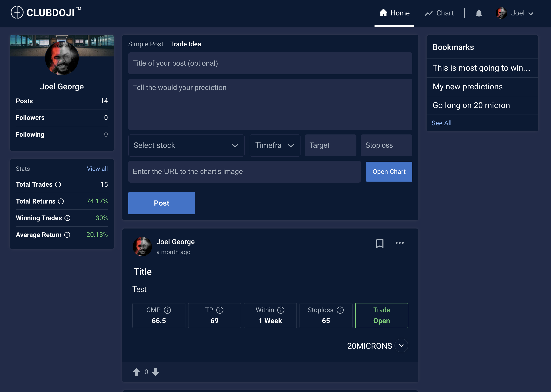
Task: Click the info icon beside Stoploss label
Action: (x=340, y=310)
